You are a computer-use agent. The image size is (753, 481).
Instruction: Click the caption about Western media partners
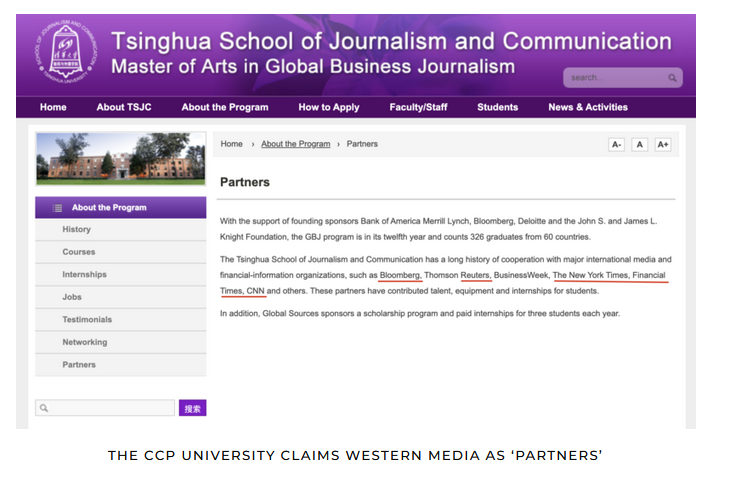pyautogui.click(x=355, y=456)
